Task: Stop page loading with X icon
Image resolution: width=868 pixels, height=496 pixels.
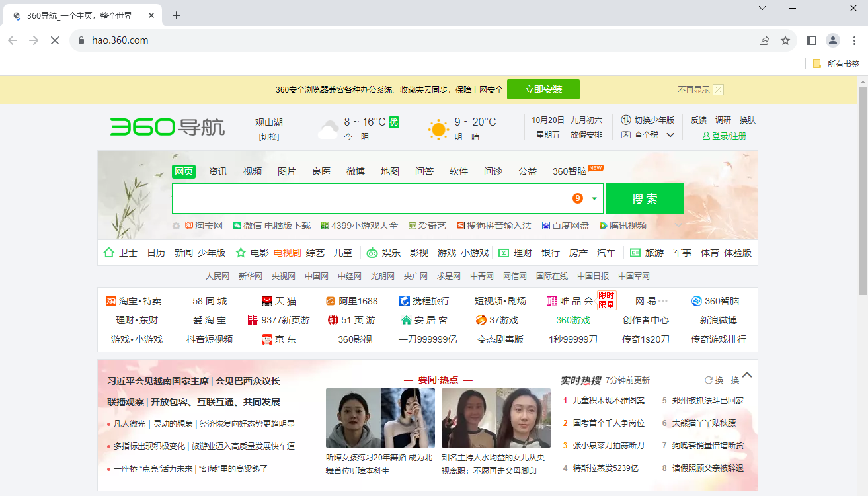Action: tap(55, 40)
